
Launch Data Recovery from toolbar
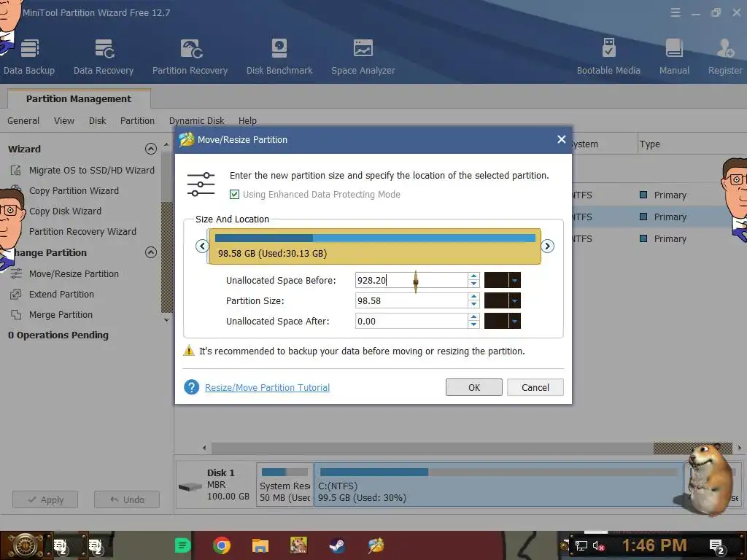104,57
